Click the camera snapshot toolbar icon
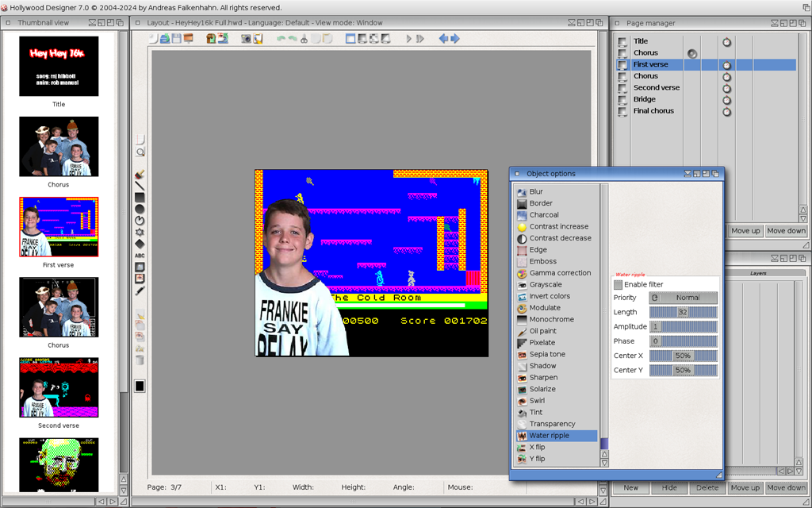812x508 pixels. pyautogui.click(x=246, y=38)
